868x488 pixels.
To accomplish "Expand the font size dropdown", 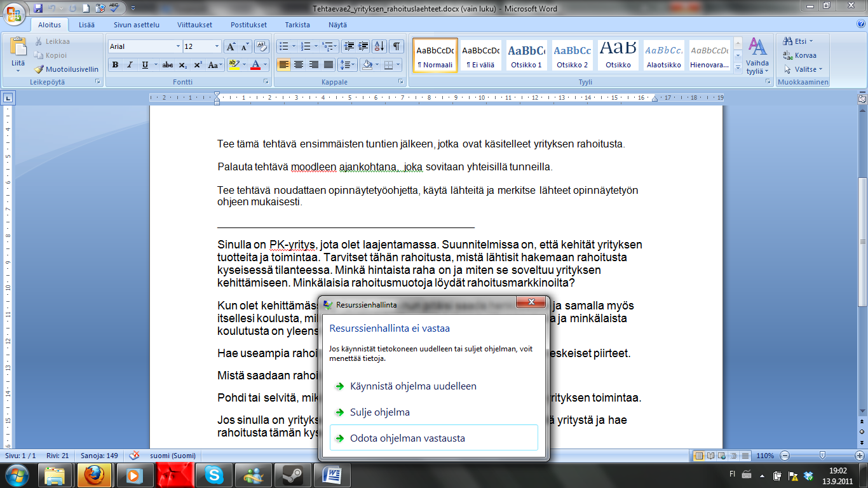I will [x=217, y=46].
